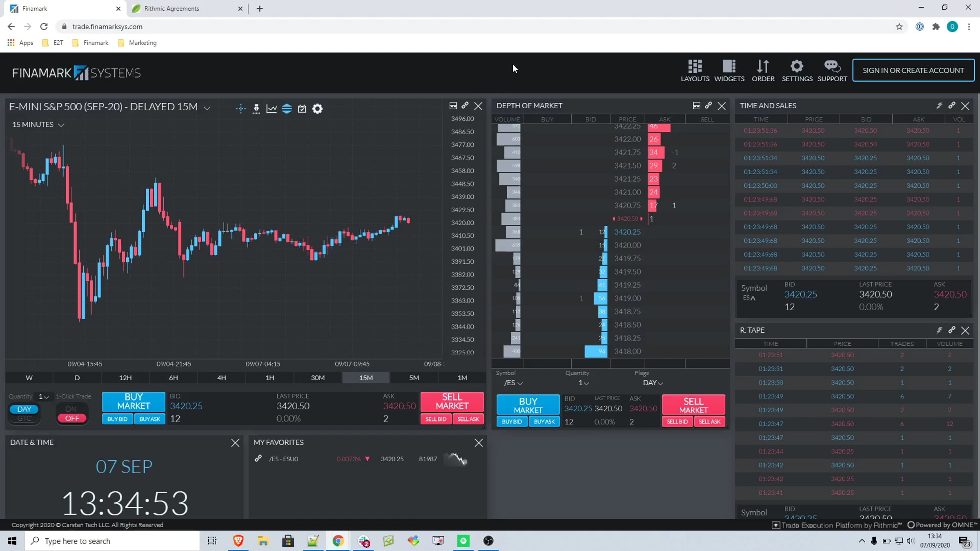Open the browser Extensions puzzle icon
The width and height of the screenshot is (980, 551).
(x=936, y=27)
